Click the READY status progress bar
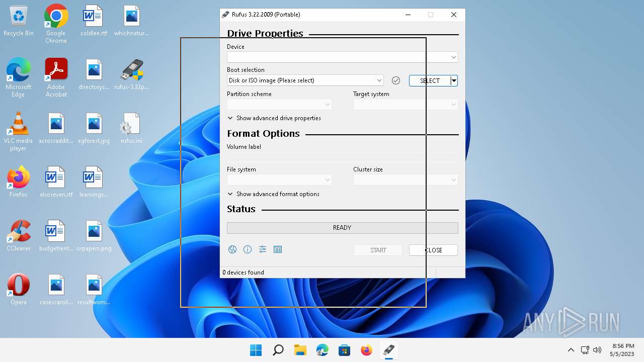The height and width of the screenshot is (362, 644). (342, 228)
